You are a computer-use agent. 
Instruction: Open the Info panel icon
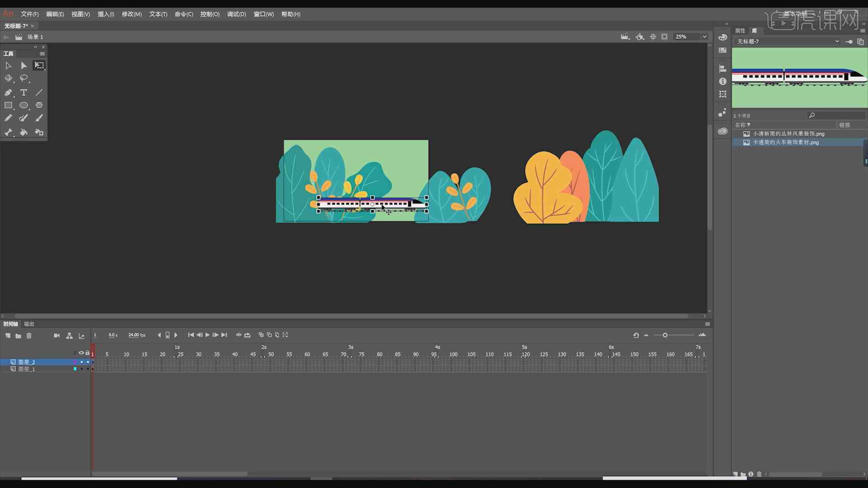click(722, 81)
